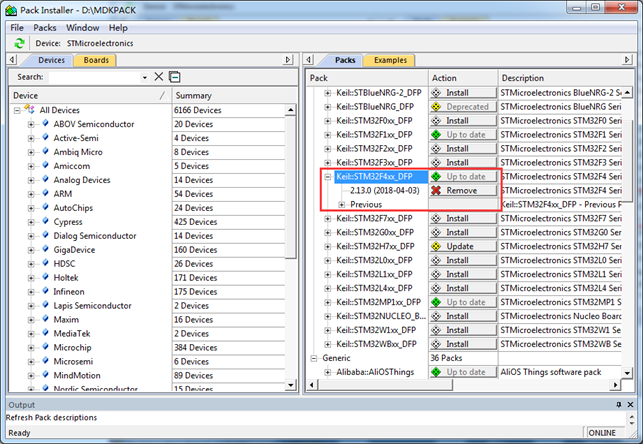Click the red X Remove icon
This screenshot has height=444, width=643.
click(436, 190)
